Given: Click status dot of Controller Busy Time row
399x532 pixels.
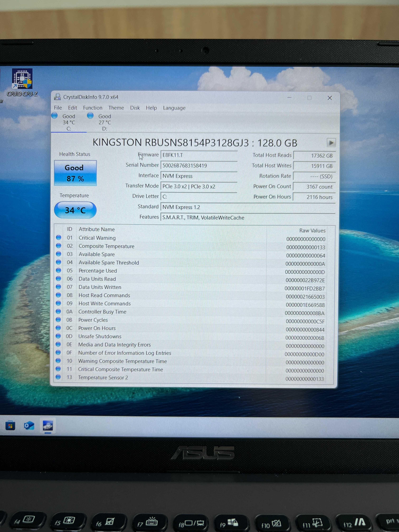Looking at the screenshot, I should coord(58,311).
